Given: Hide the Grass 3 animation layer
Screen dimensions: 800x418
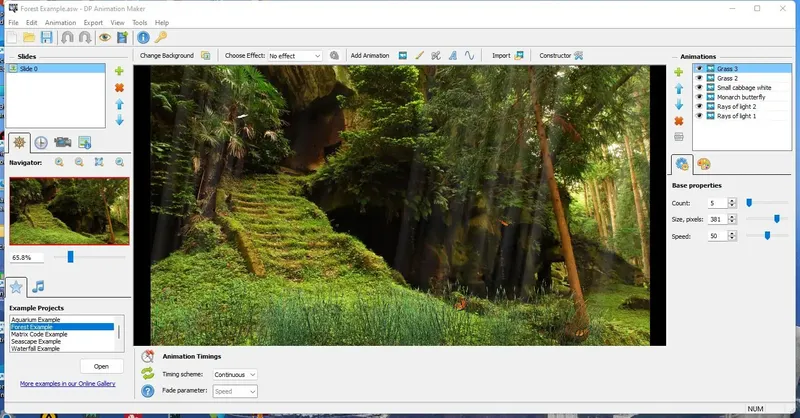Looking at the screenshot, I should 699,69.
